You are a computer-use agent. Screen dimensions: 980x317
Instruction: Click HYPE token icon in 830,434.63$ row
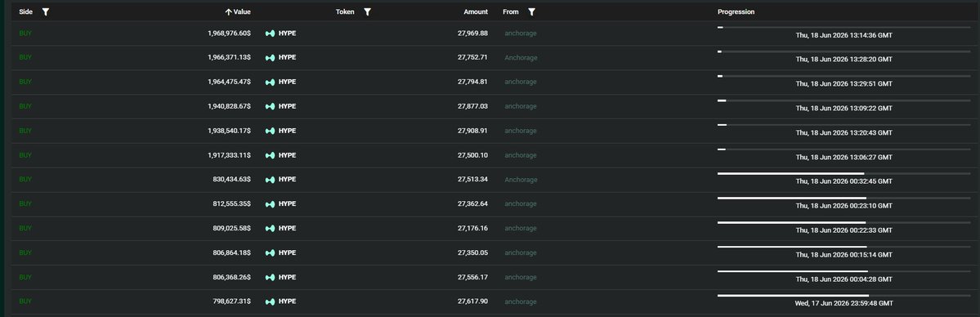coord(270,180)
